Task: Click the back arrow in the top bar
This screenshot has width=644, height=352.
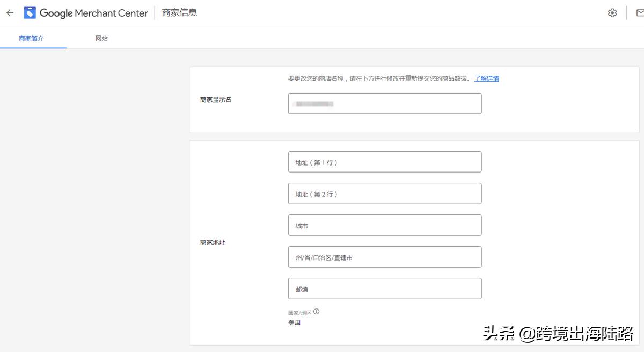Action: (x=10, y=12)
